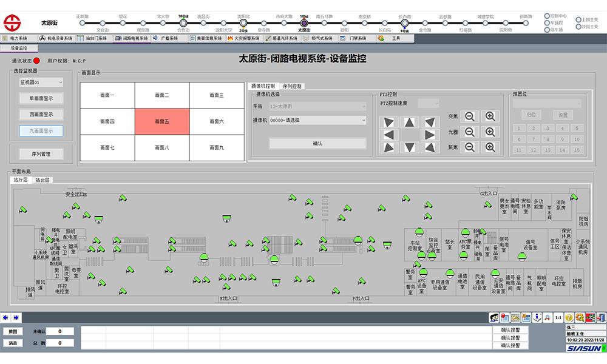Screen dimensions: 607x364
Task: Click the 火灾报警系统 menu item
Action: [x=243, y=38]
